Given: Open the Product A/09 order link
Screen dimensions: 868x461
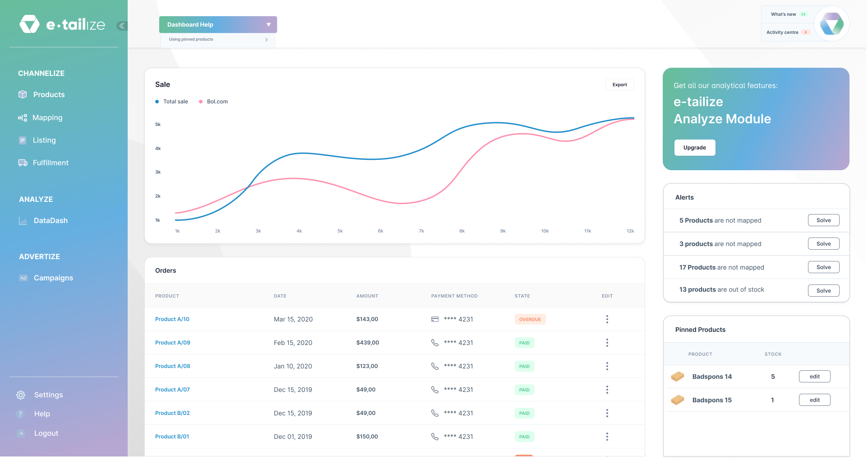Looking at the screenshot, I should pyautogui.click(x=173, y=343).
